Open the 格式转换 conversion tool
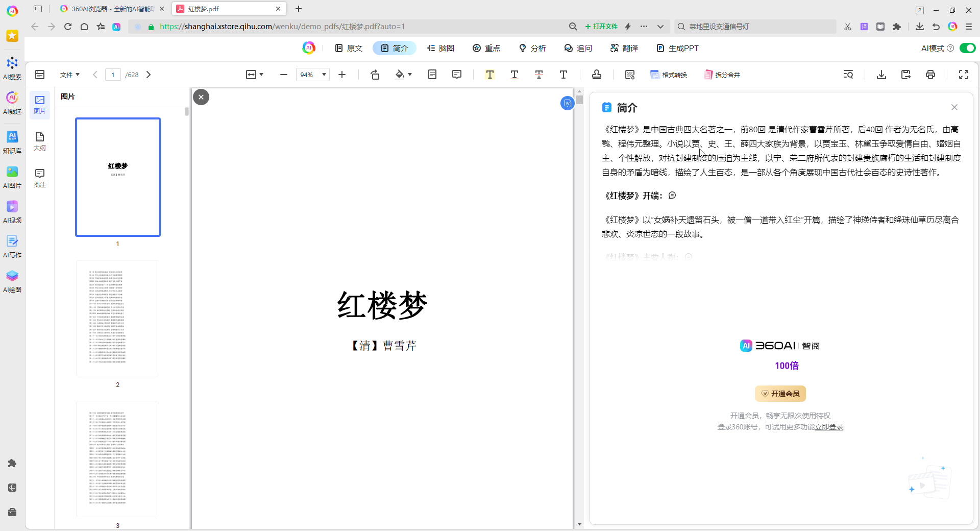The width and height of the screenshot is (980, 531). point(669,75)
